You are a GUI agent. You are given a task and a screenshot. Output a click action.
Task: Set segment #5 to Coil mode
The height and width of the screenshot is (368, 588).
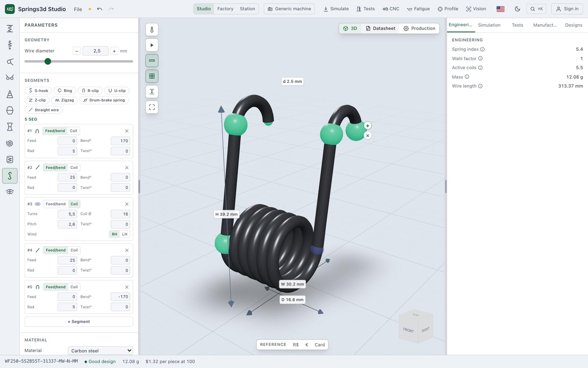coord(74,287)
